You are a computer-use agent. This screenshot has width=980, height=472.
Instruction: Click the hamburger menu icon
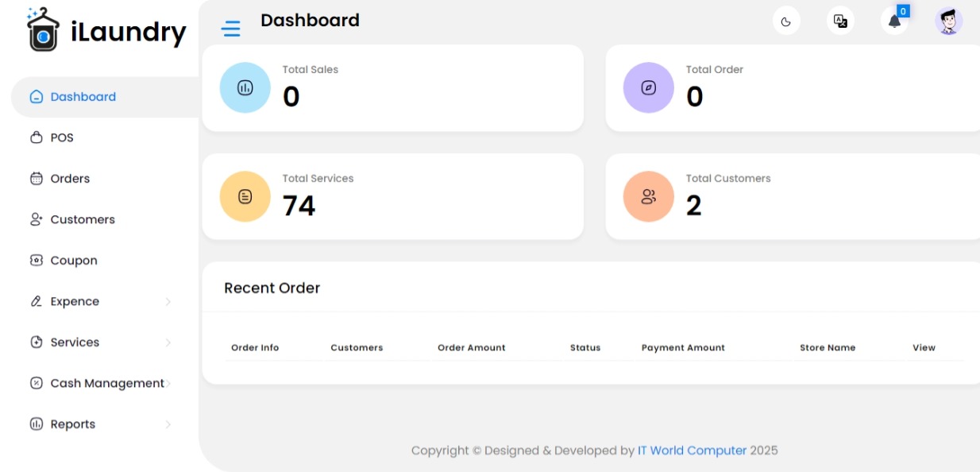point(230,29)
